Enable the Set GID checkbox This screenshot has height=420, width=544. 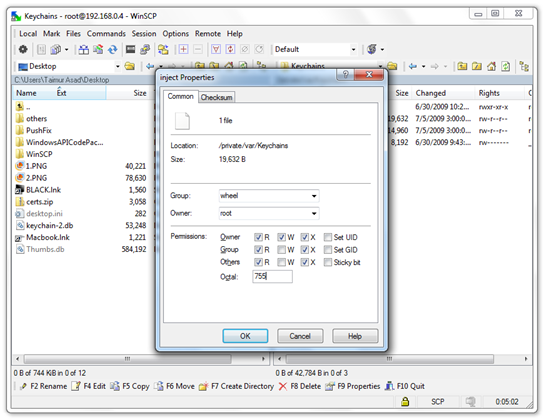pos(328,250)
